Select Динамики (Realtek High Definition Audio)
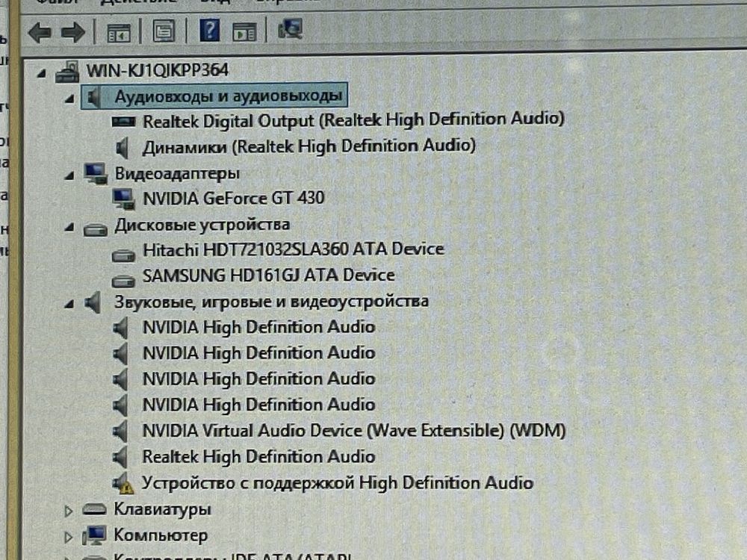This screenshot has width=747, height=560. (309, 146)
